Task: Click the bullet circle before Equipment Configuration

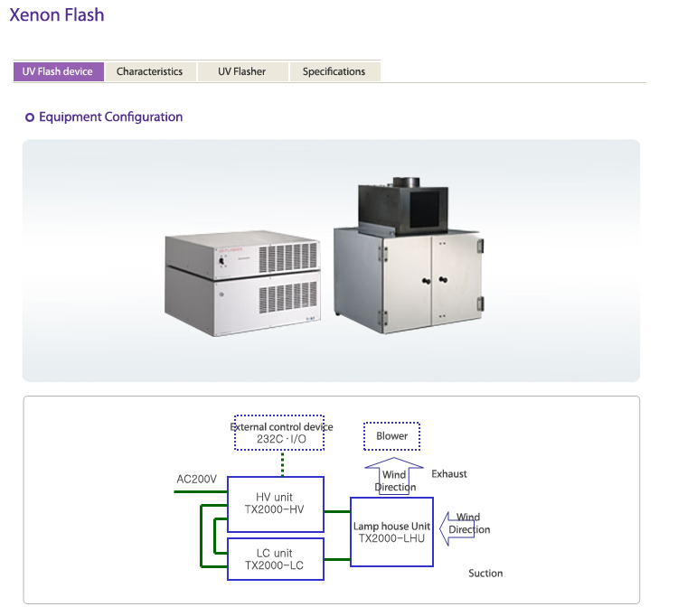Action: (29, 117)
